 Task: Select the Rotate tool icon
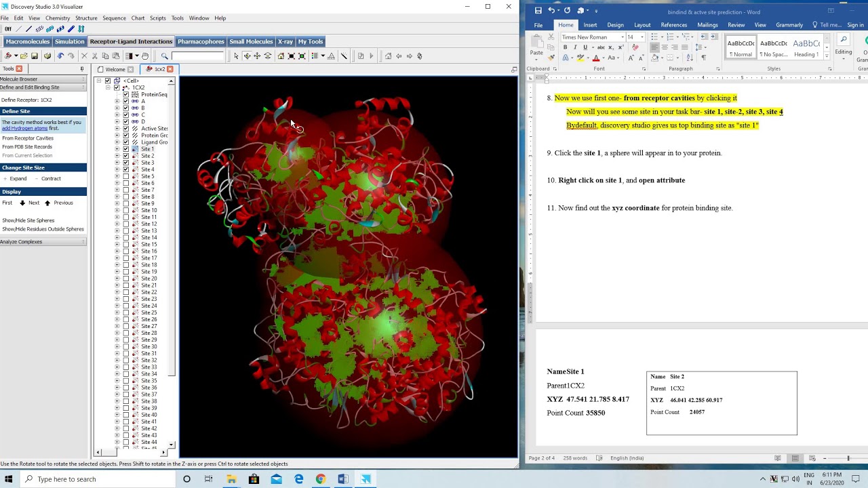click(247, 56)
